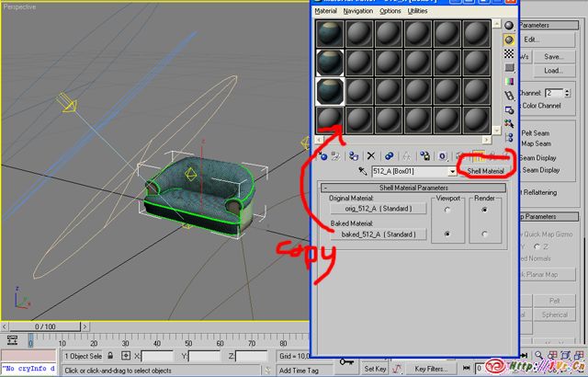
Task: Click the Sample Type sphere icon
Action: pos(508,25)
